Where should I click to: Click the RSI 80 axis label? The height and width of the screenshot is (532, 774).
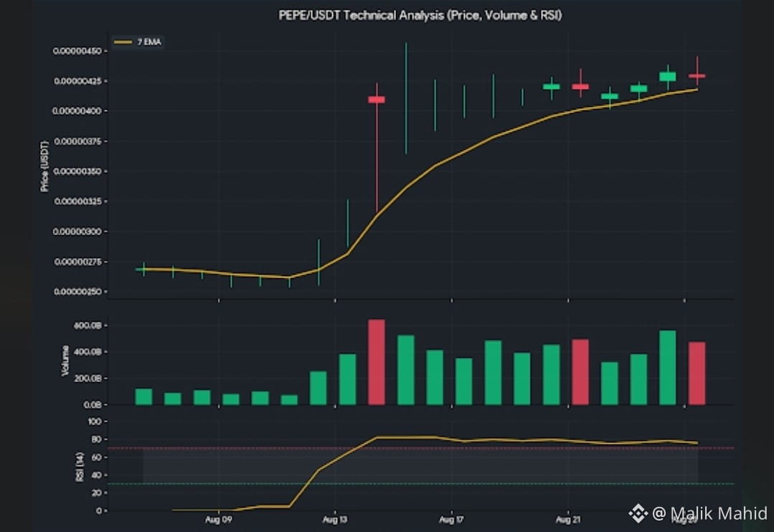pyautogui.click(x=96, y=440)
